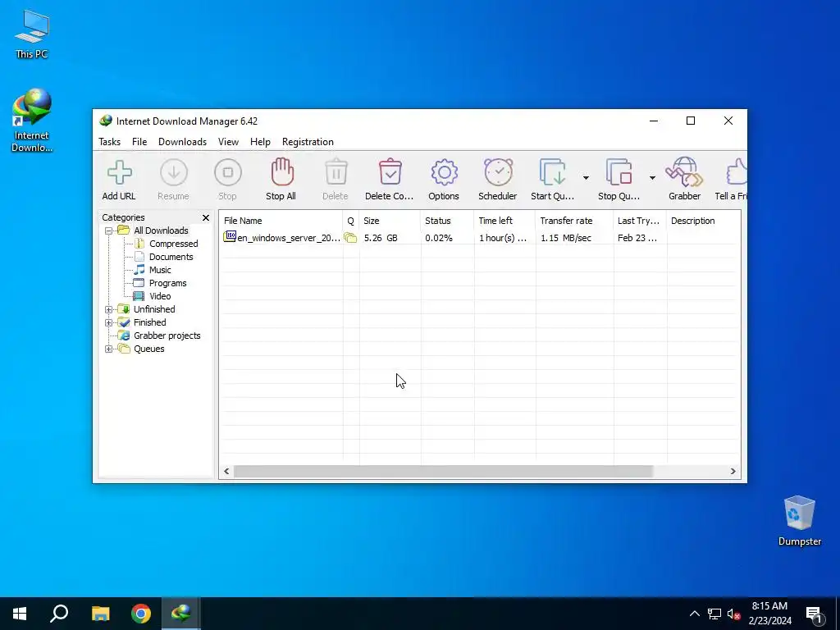Open Google Chrome from the taskbar

pos(141,614)
